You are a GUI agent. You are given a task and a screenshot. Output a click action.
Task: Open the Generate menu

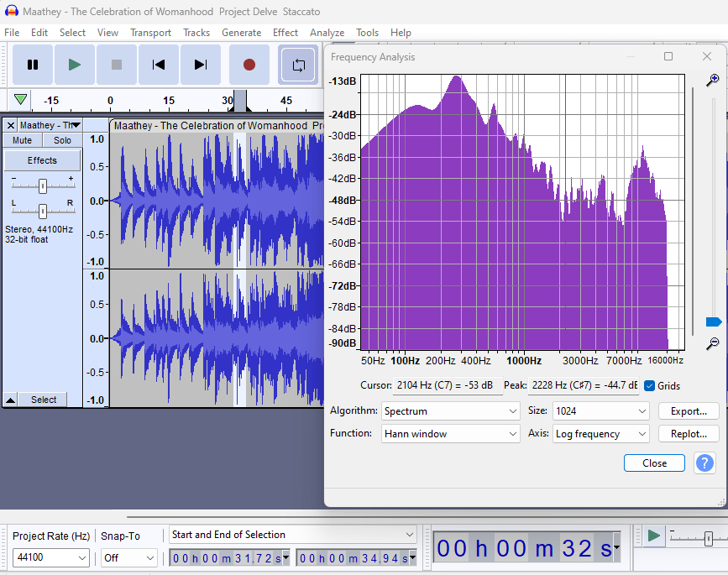pos(242,33)
